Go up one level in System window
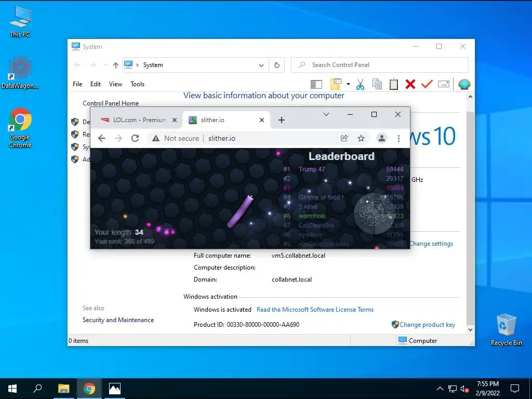The image size is (532, 399). tap(116, 65)
